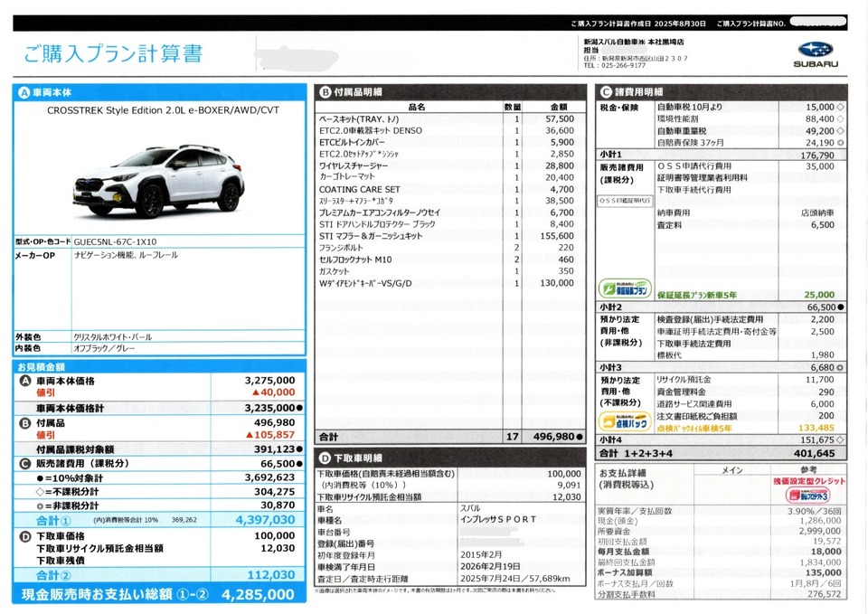Click the dealer phone TEL: 025-266-9177
The height and width of the screenshot is (614, 868).
tap(615, 65)
